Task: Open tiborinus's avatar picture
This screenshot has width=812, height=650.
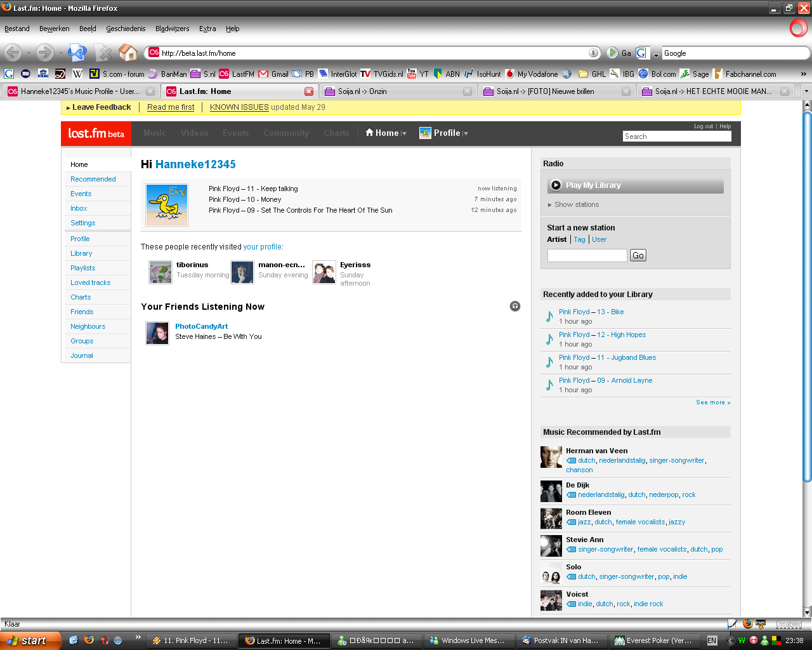Action: click(x=160, y=272)
